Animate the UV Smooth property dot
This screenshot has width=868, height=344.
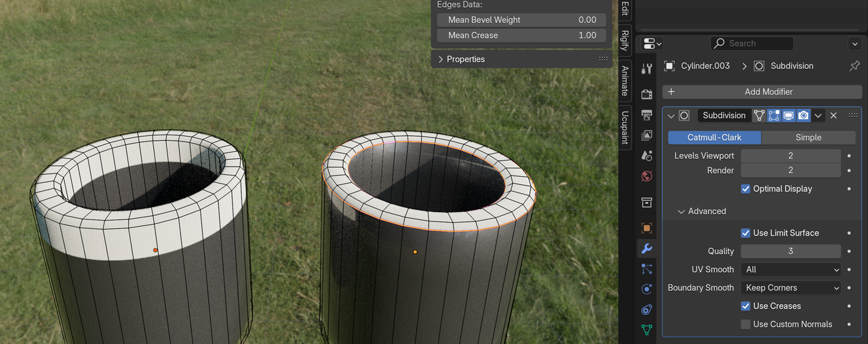click(x=849, y=270)
